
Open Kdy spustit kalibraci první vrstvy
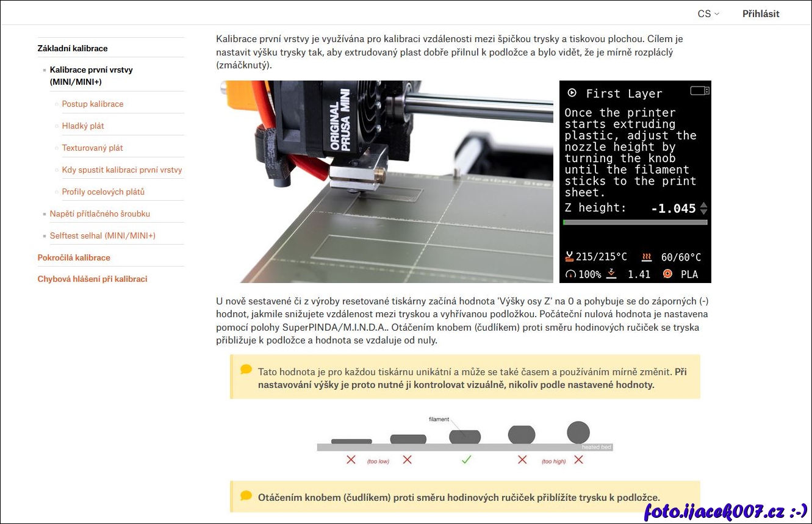[x=122, y=170]
